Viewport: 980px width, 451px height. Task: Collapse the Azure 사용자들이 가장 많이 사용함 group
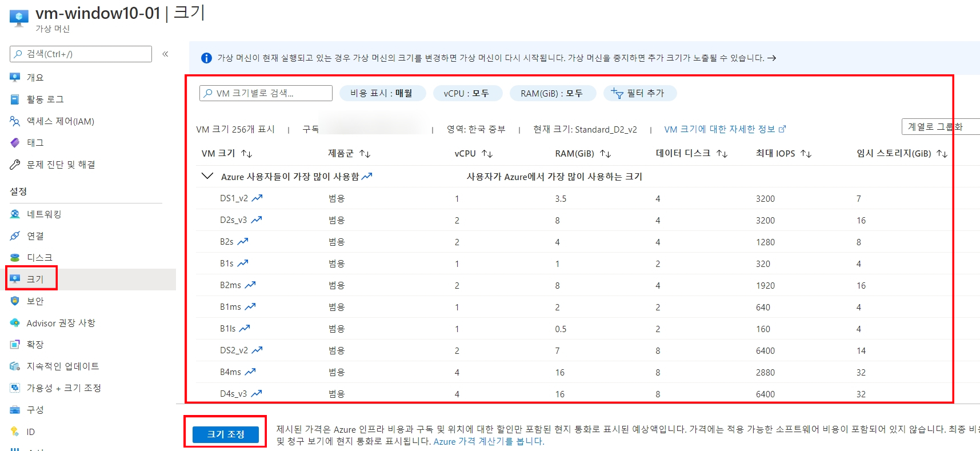pos(207,176)
